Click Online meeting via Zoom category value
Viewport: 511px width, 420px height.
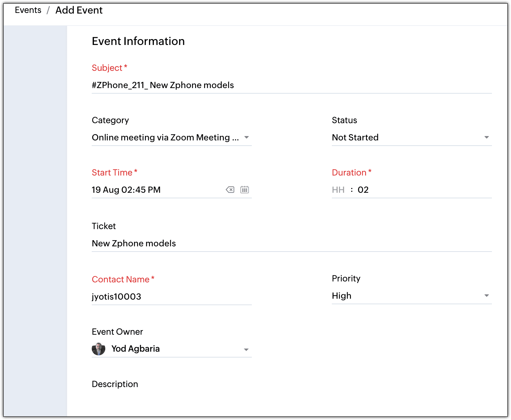point(165,137)
